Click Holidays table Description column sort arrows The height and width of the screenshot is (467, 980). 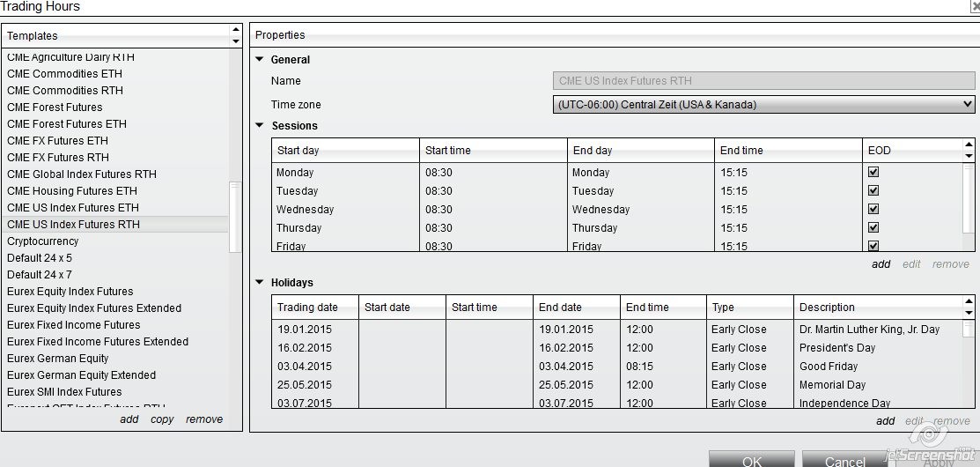point(969,307)
